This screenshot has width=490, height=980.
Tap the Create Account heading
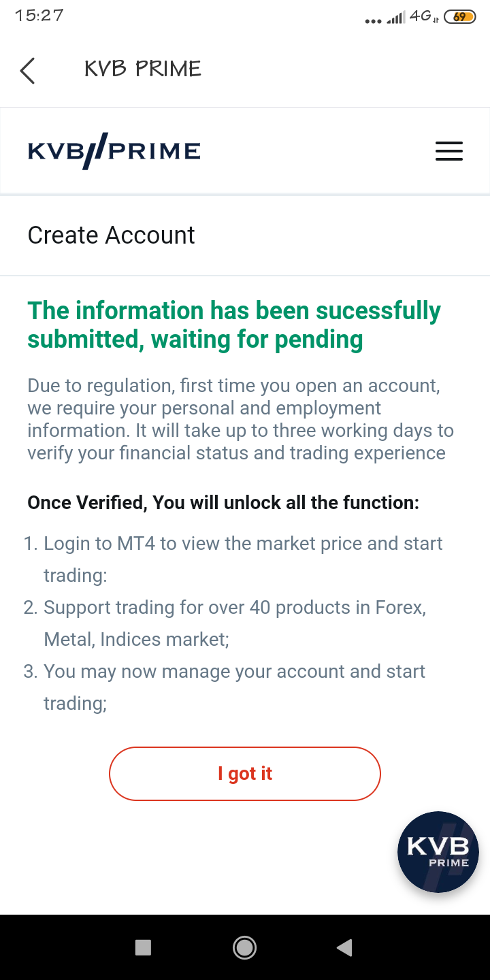pos(111,235)
